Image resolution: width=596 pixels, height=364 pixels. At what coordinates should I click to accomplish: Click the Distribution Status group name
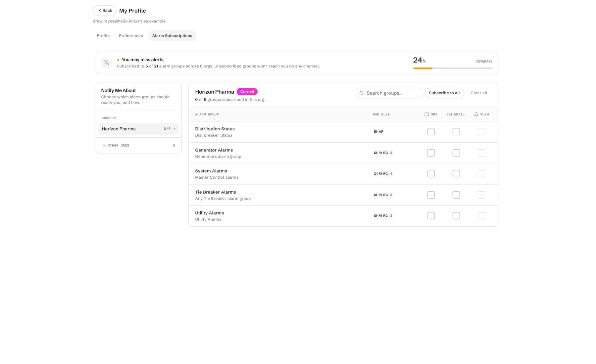coord(215,129)
